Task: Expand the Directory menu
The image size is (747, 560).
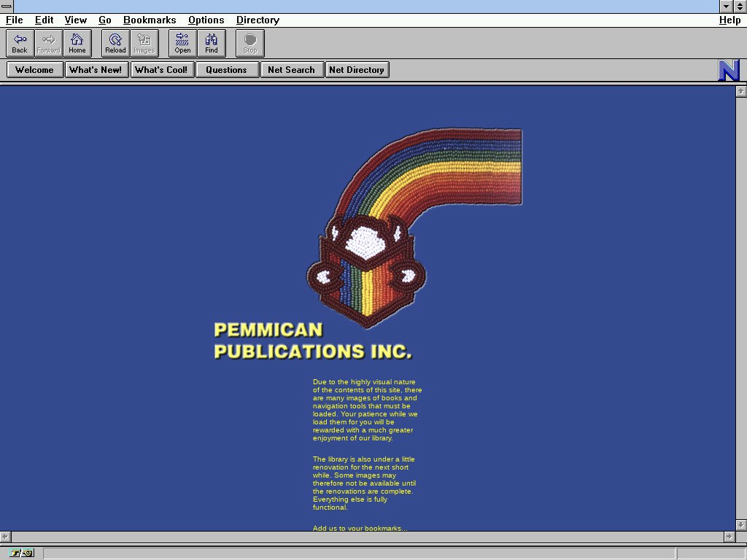Action: [258, 20]
